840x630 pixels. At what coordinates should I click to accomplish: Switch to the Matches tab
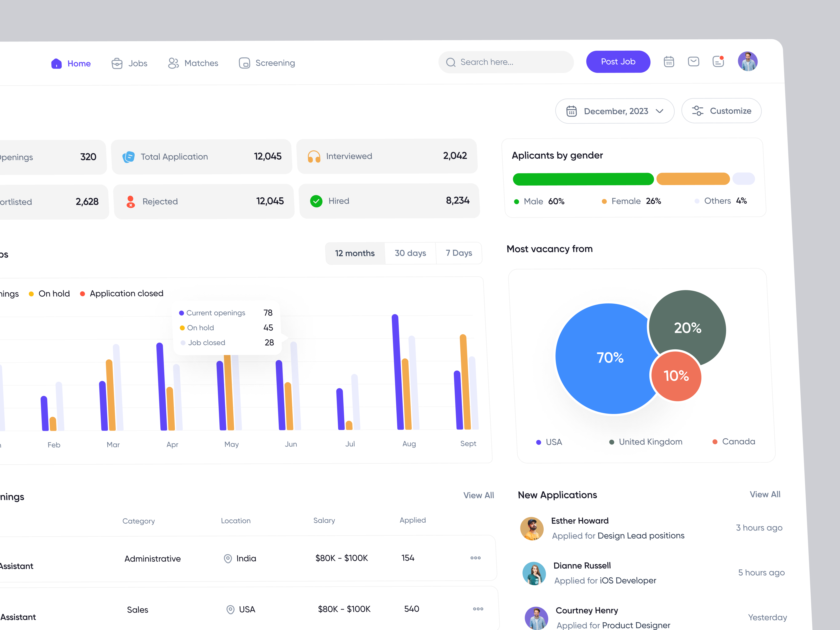(x=193, y=63)
